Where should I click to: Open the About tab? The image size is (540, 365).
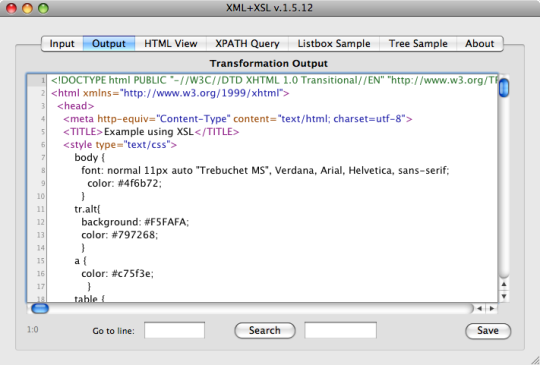[480, 44]
